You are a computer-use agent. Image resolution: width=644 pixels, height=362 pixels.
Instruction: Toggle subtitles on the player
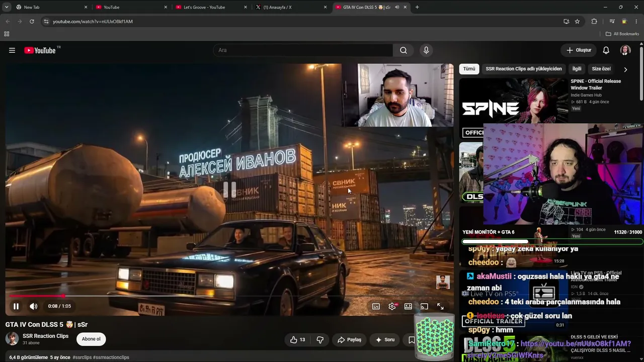(x=376, y=306)
